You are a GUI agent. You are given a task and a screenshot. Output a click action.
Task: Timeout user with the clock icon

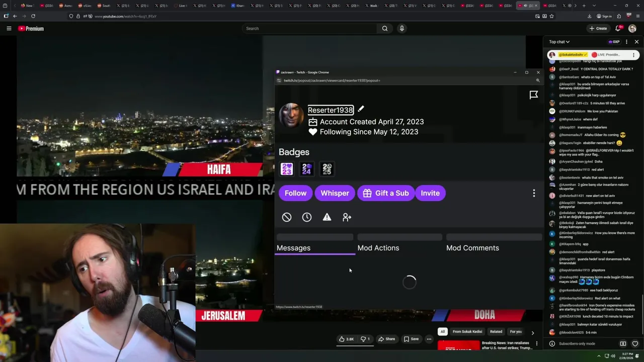tap(307, 217)
